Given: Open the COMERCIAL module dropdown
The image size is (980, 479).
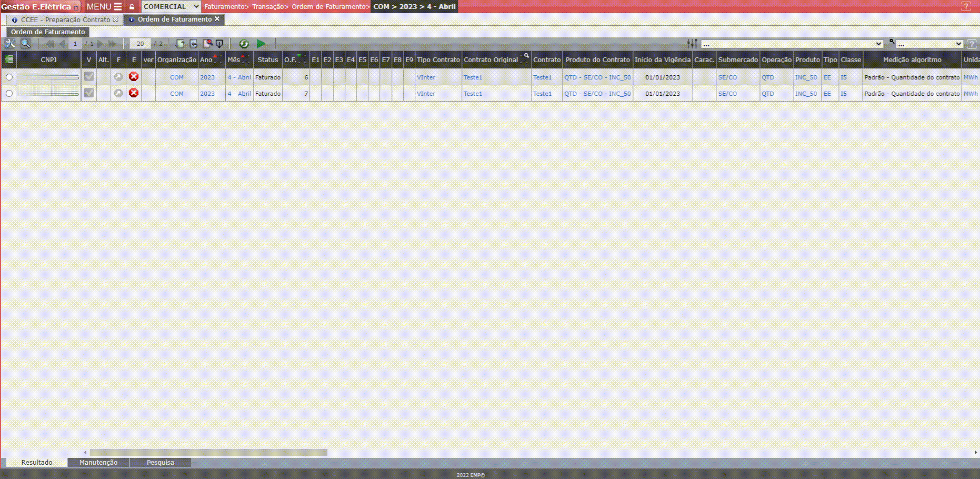Looking at the screenshot, I should point(171,7).
